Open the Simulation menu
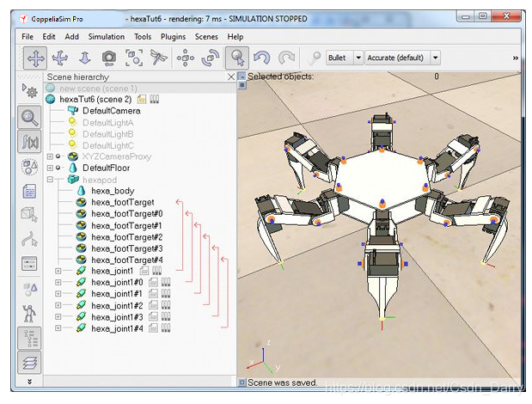Image resolution: width=532 pixels, height=404 pixels. tap(107, 37)
